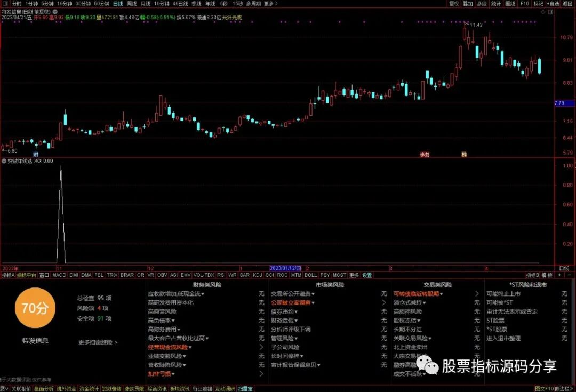Select the 指标B tab

point(533,275)
